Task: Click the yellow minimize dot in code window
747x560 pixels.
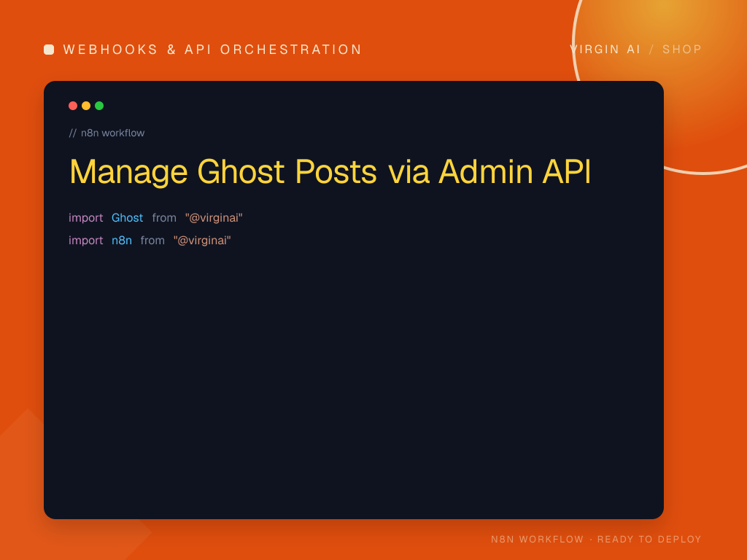Action: 86,106
